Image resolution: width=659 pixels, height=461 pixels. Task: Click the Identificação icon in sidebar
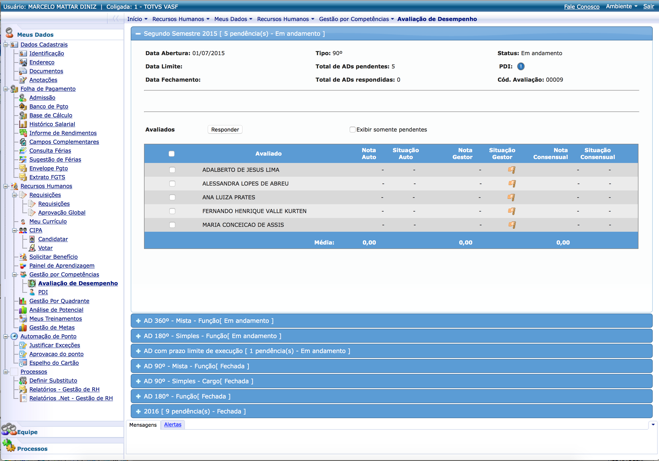tap(23, 53)
